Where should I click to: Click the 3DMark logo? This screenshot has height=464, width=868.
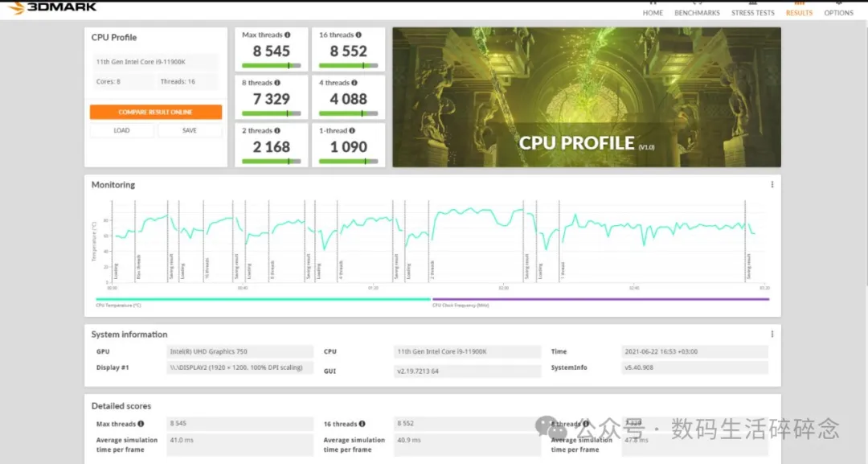coord(52,6)
